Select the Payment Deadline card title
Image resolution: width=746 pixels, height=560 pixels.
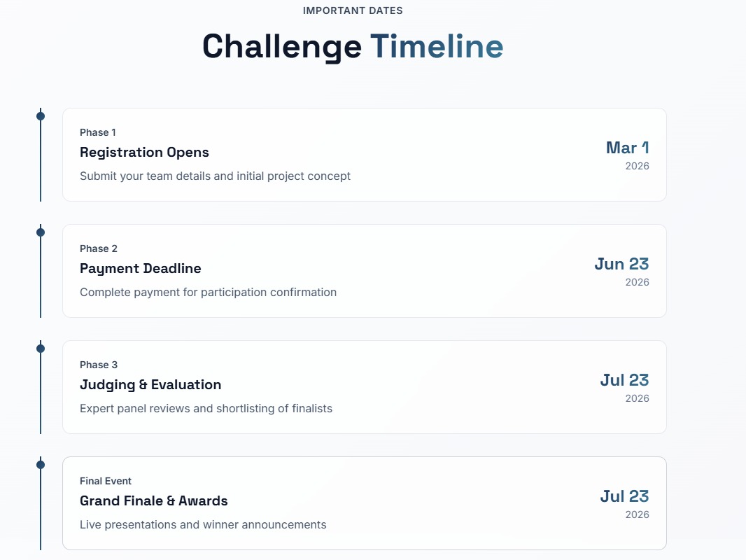coord(140,269)
